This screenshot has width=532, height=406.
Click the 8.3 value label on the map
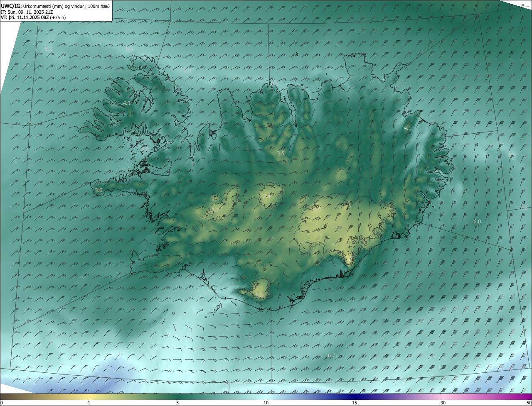pos(187,71)
